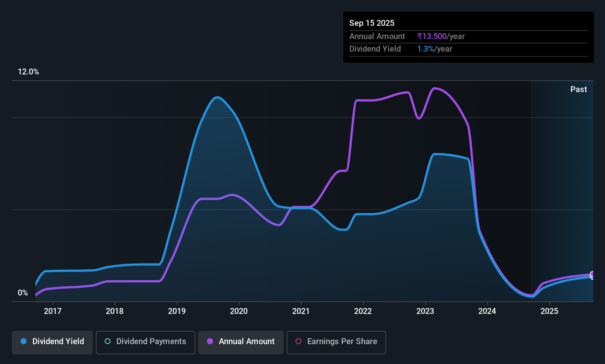The image size is (605, 364).
Task: Toggle the Dividend Yield series
Action: [x=52, y=342]
